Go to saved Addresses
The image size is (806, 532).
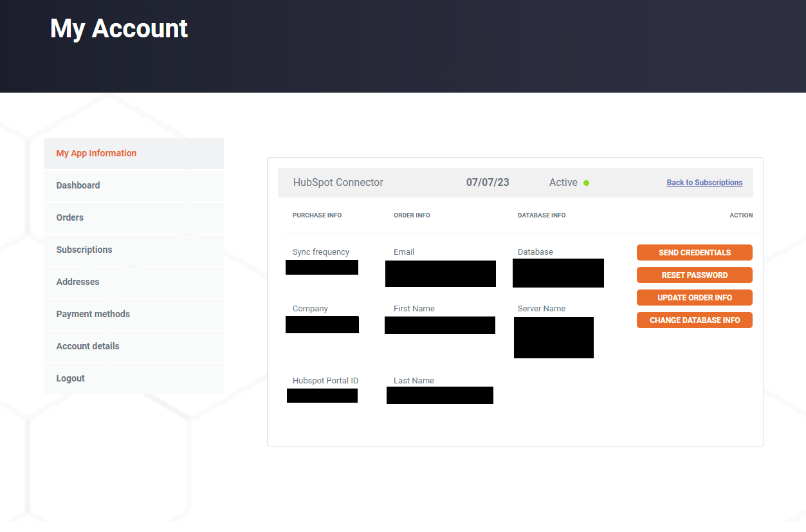pos(77,282)
